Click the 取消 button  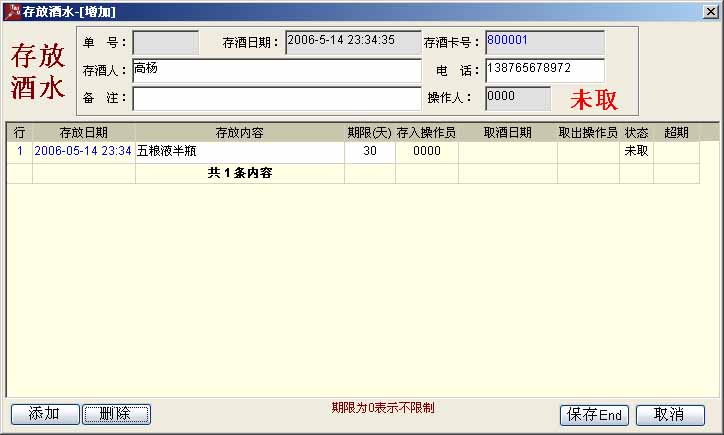point(670,414)
